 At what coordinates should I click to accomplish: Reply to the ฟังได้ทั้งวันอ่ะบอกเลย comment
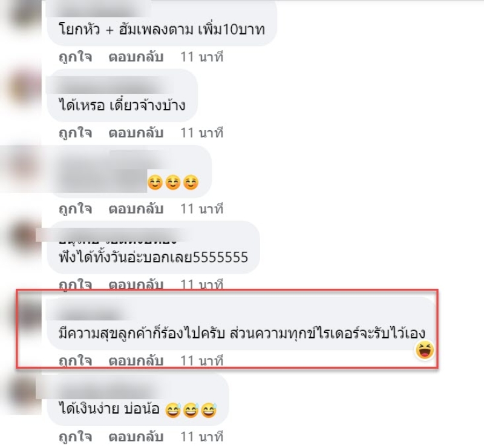(x=136, y=285)
